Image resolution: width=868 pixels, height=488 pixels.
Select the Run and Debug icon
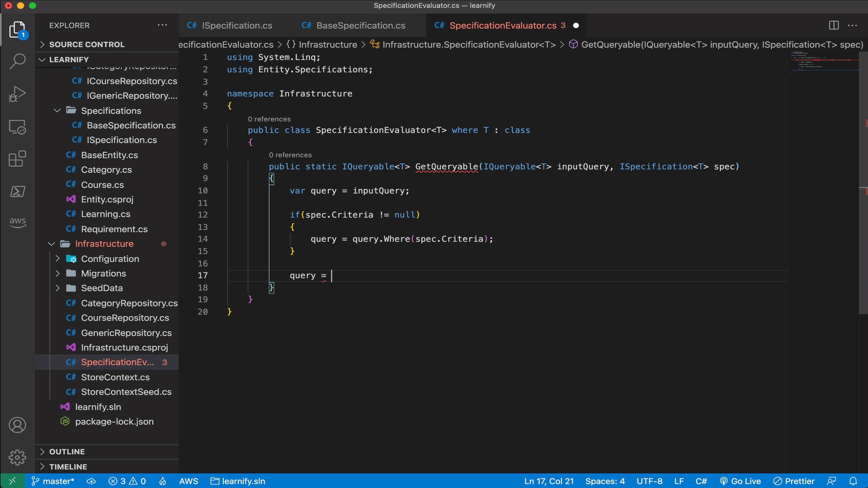pos(16,93)
